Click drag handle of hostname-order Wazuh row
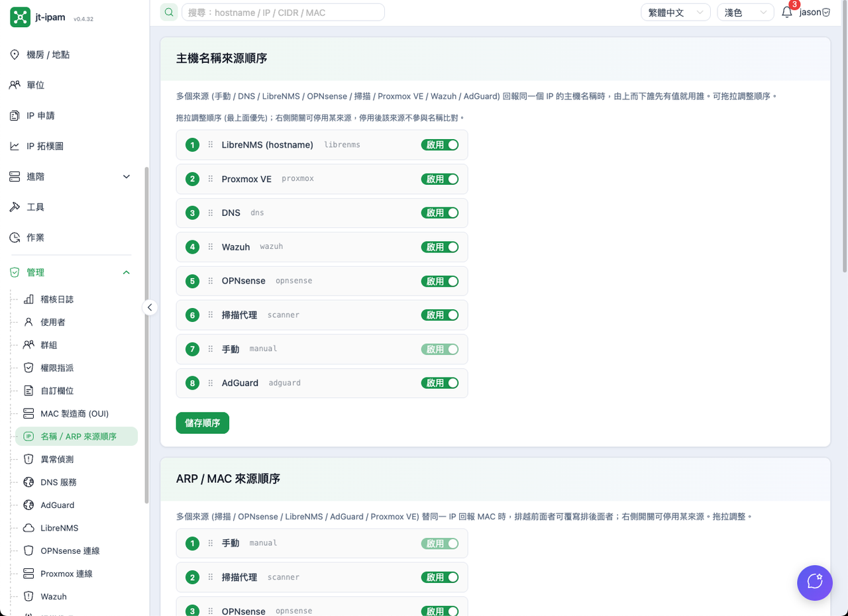Viewport: 848px width, 616px height. (x=211, y=246)
